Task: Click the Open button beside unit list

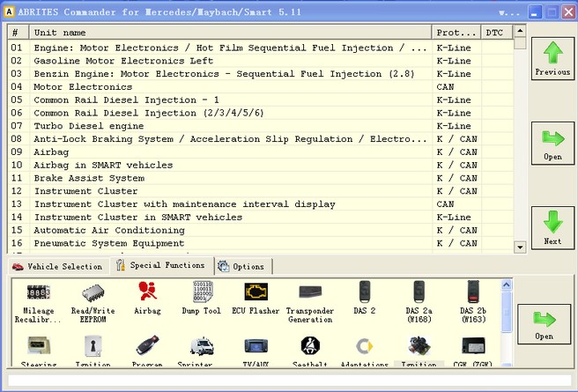Action: pyautogui.click(x=552, y=143)
